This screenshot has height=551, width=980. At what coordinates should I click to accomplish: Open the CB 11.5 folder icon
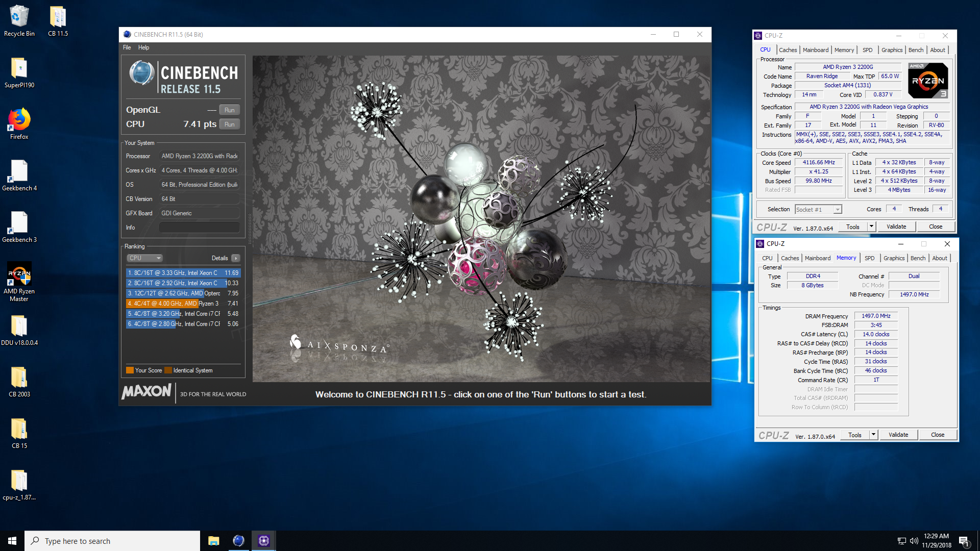coord(58,21)
